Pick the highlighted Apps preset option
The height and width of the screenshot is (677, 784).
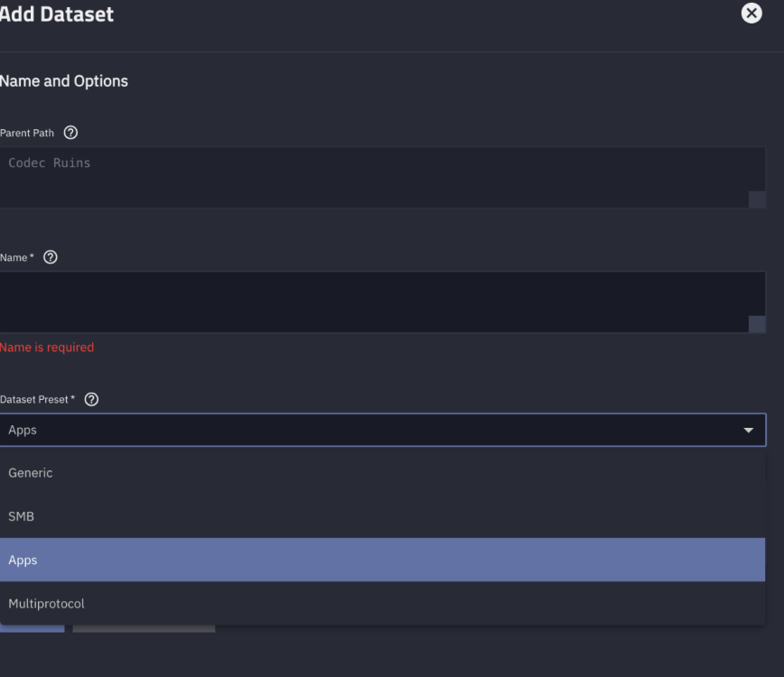[x=23, y=560]
